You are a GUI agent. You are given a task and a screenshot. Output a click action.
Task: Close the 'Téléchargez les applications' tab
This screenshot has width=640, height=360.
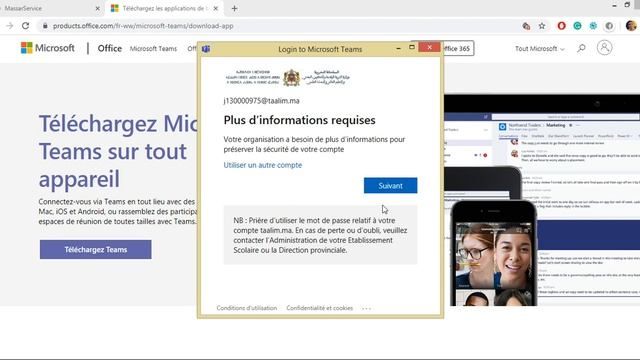click(x=216, y=8)
